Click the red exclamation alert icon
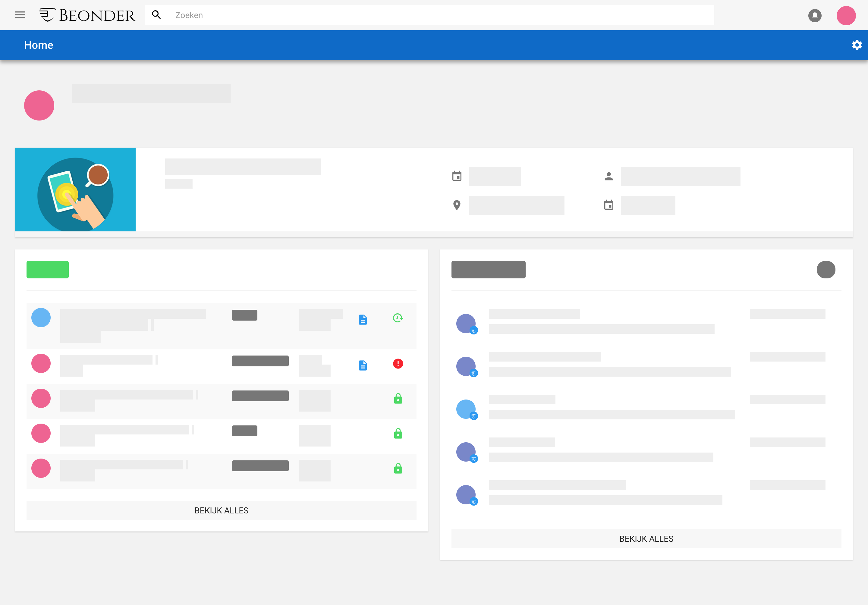The image size is (868, 605). click(398, 364)
